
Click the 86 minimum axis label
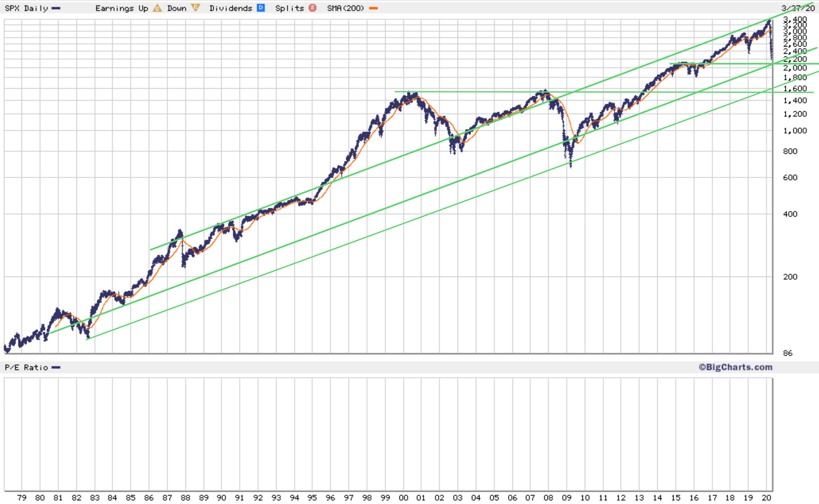[788, 353]
